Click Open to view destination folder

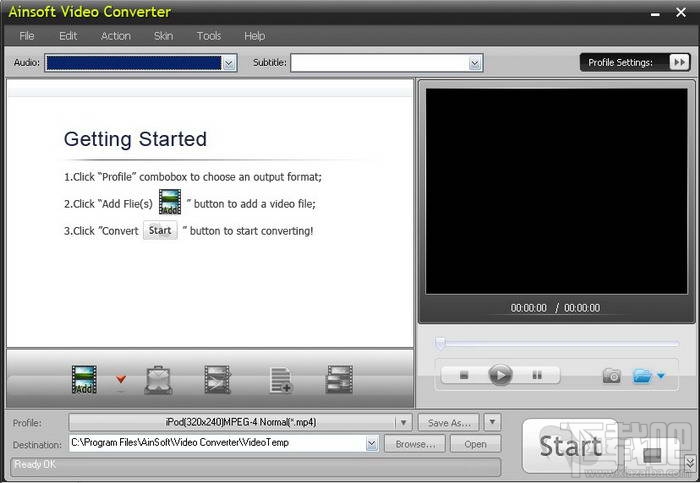click(x=475, y=444)
